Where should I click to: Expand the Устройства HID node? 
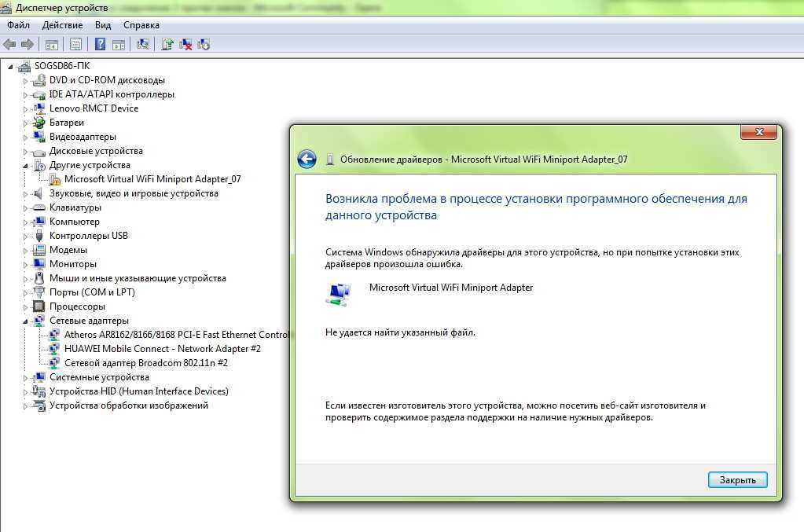(x=25, y=391)
